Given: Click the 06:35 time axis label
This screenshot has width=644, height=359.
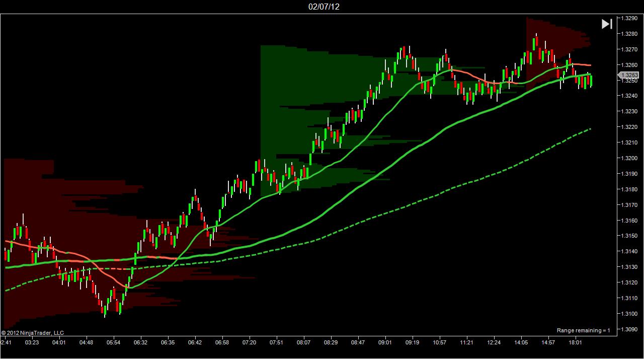Looking at the screenshot, I should [x=168, y=342].
